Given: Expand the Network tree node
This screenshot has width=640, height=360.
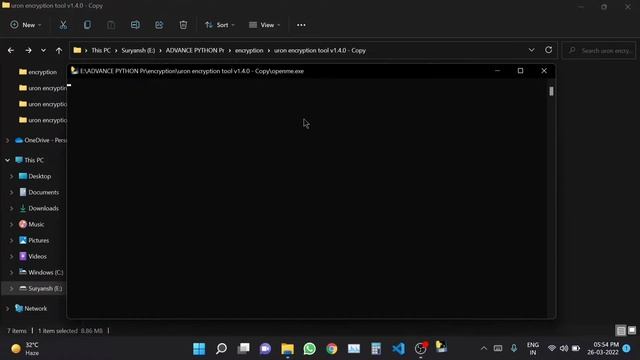Looking at the screenshot, I should (7, 309).
